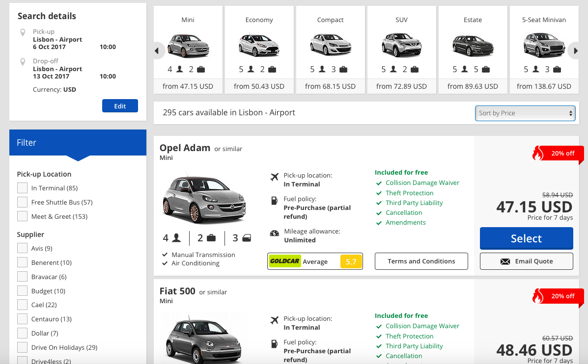Select the Mini car category tab
This screenshot has height=364, width=588.
[x=188, y=50]
